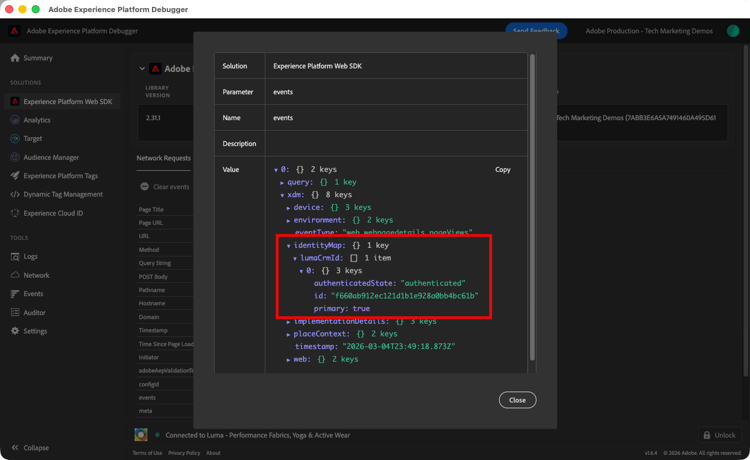Click the Query String row label
This screenshot has width=750, height=460.
point(154,263)
